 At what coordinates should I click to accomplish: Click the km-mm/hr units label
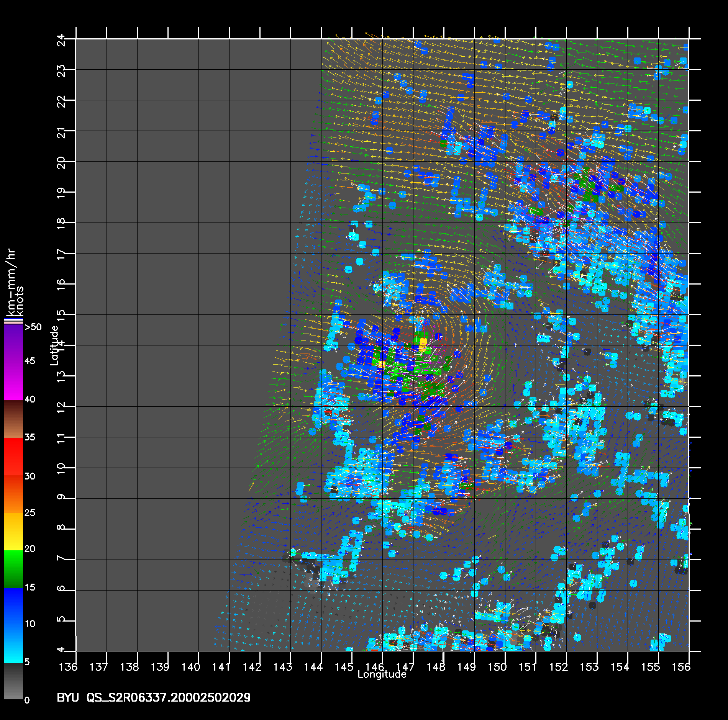pos(10,281)
